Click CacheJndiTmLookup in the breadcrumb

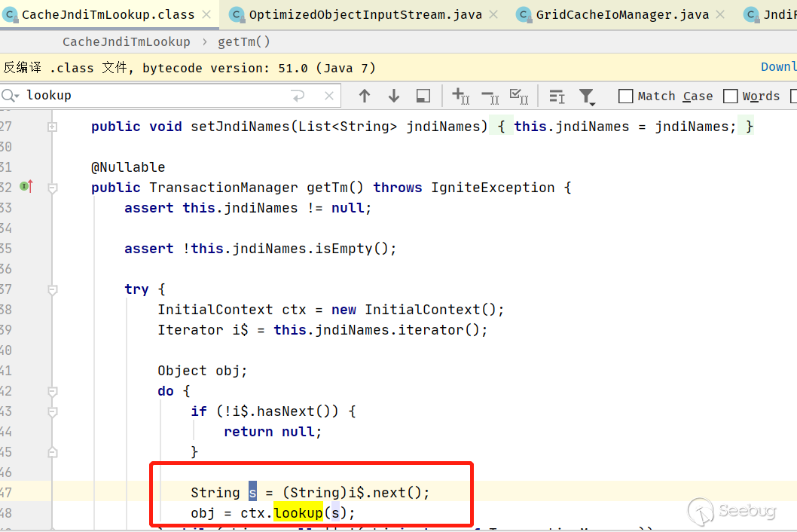click(126, 42)
